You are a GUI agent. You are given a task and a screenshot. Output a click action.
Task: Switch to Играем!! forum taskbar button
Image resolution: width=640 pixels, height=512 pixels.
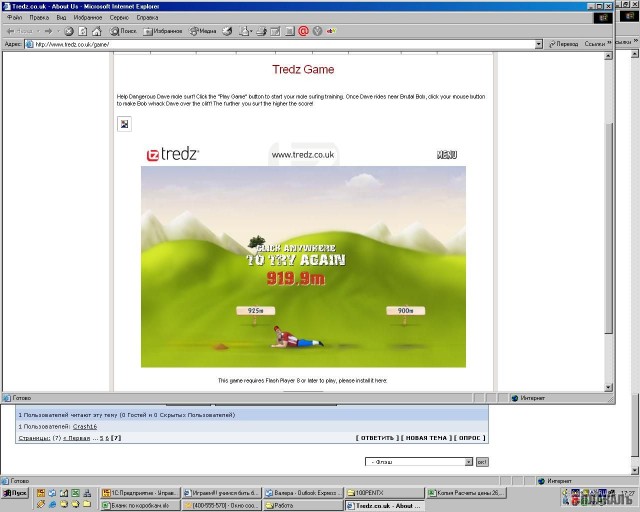pyautogui.click(x=222, y=493)
